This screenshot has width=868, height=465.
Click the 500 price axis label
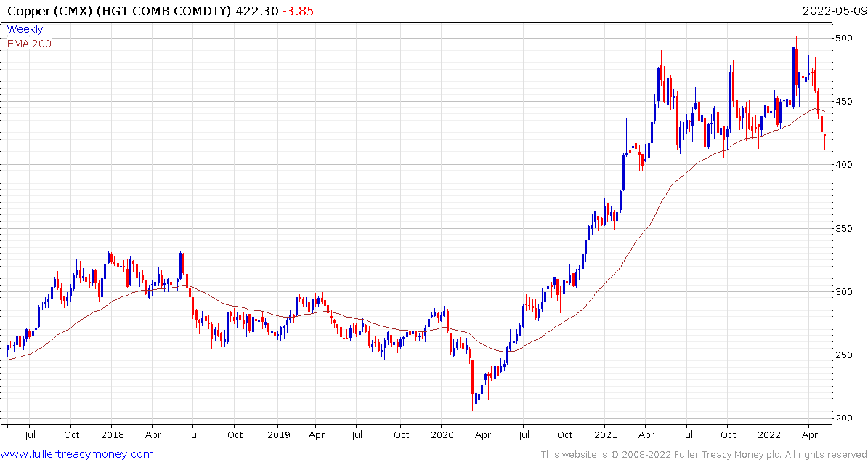(845, 39)
